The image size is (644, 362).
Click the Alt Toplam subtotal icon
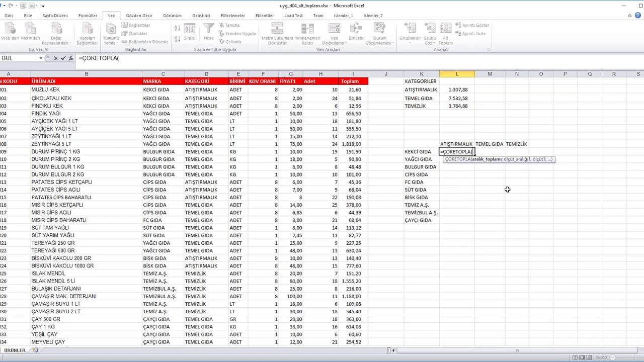(445, 34)
